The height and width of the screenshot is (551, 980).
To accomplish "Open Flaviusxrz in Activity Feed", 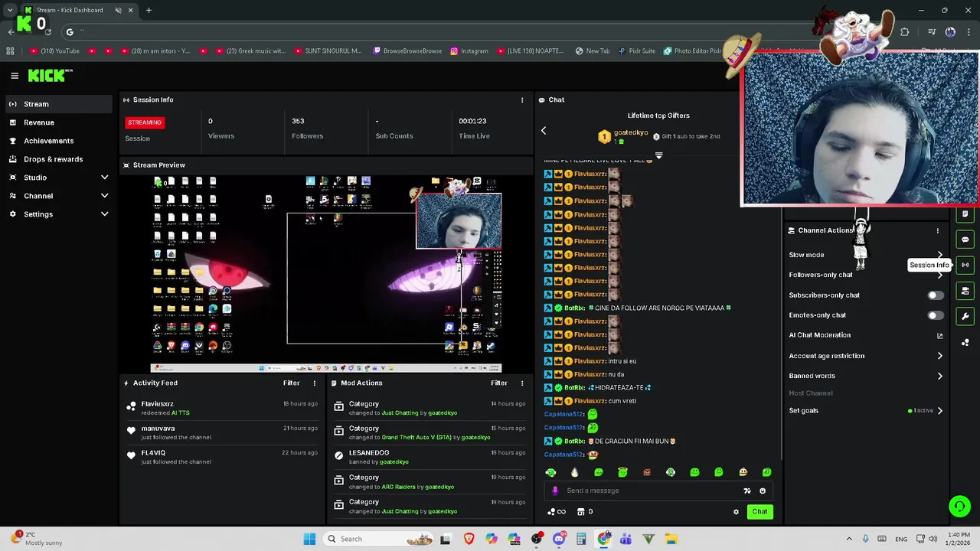I will tap(157, 403).
